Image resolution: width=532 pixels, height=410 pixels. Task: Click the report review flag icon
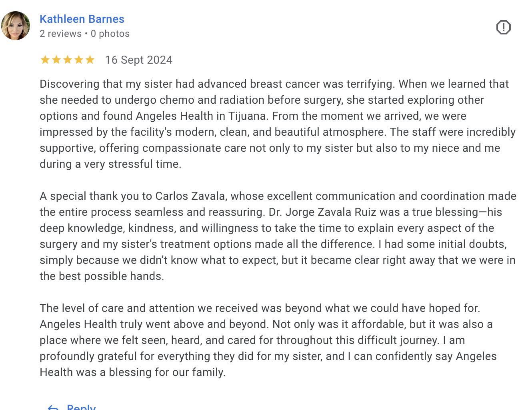(503, 27)
